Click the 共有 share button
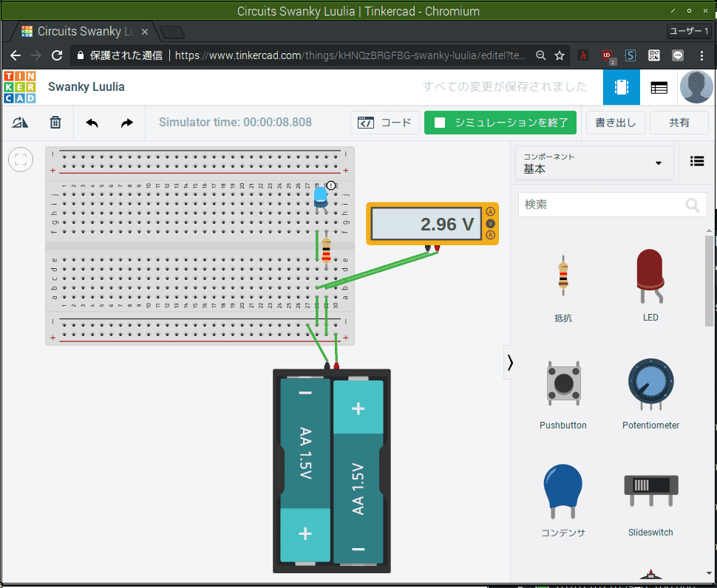This screenshot has width=717, height=588. (x=679, y=123)
